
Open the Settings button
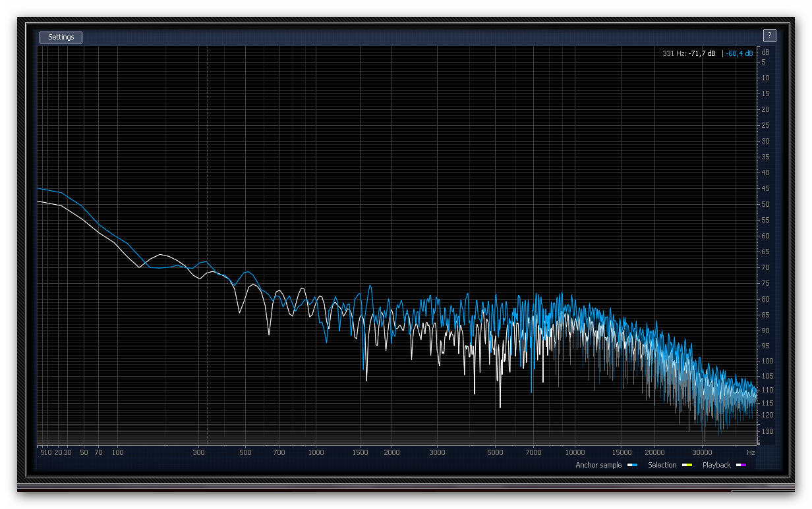61,38
